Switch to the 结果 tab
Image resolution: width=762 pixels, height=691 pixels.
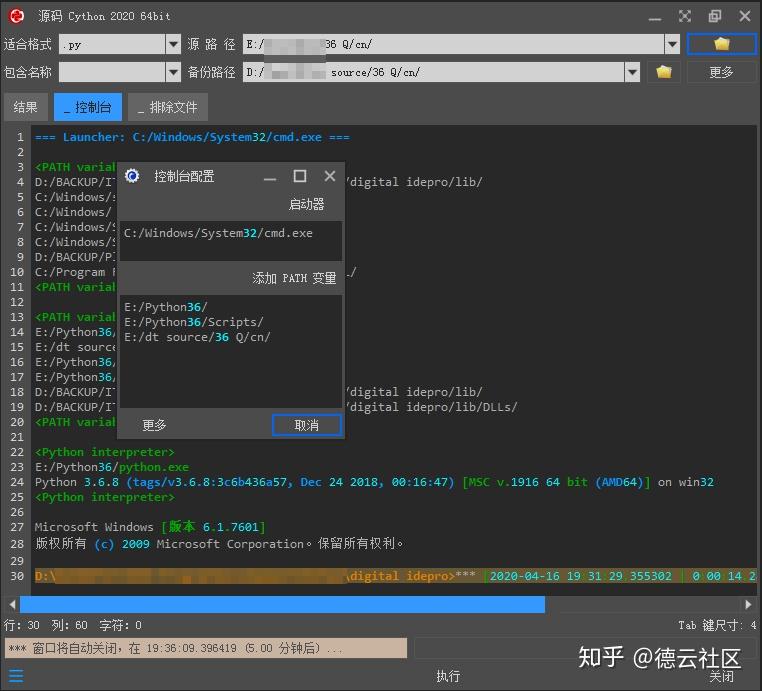click(26, 107)
